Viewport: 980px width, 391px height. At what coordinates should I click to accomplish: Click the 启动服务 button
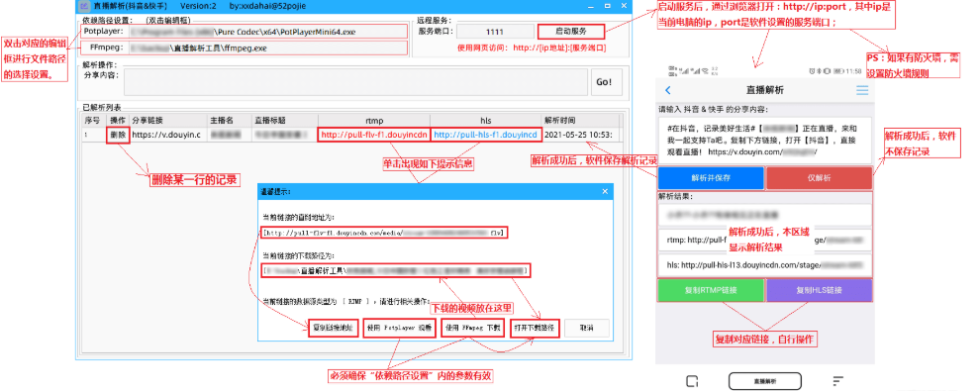point(570,32)
